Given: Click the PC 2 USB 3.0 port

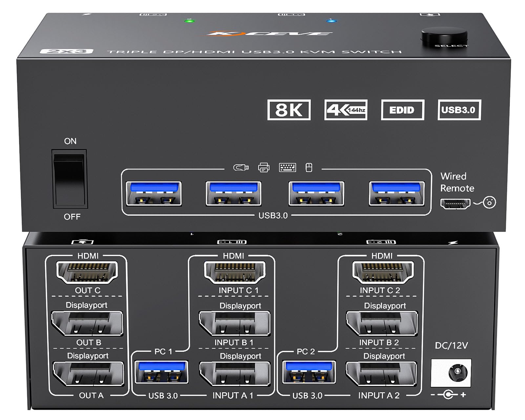Looking at the screenshot, I should tap(309, 372).
